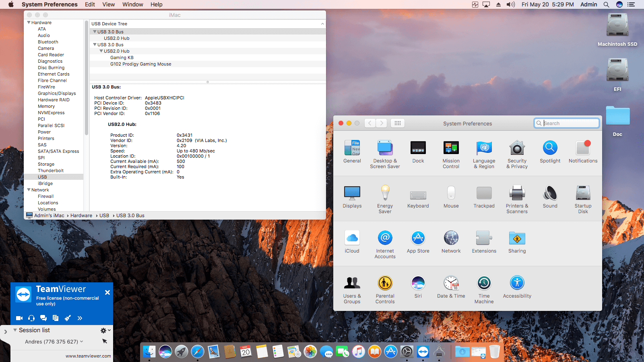This screenshot has height=362, width=644.
Task: Select the TeamViewer whiteboard paintbrush icon
Action: (68, 318)
